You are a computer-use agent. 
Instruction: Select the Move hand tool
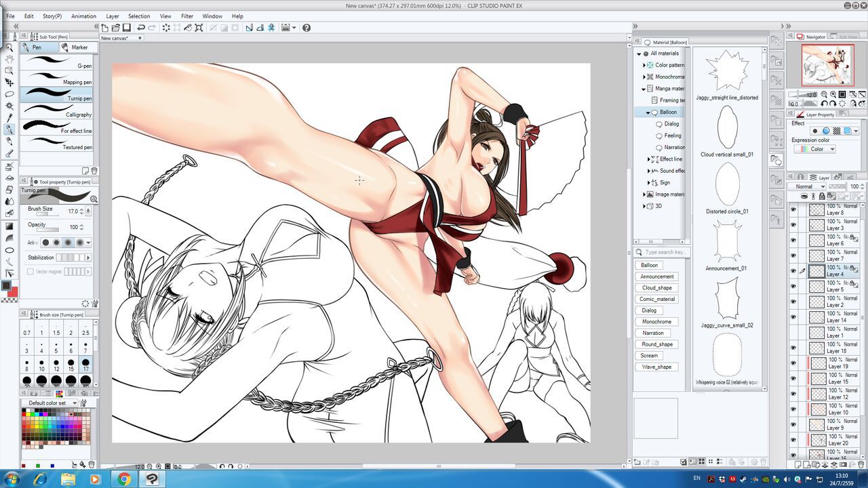[x=9, y=59]
